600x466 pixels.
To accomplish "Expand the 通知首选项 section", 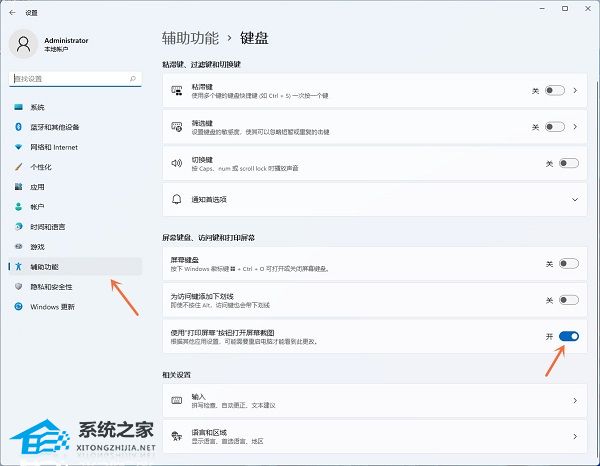I will tap(575, 199).
